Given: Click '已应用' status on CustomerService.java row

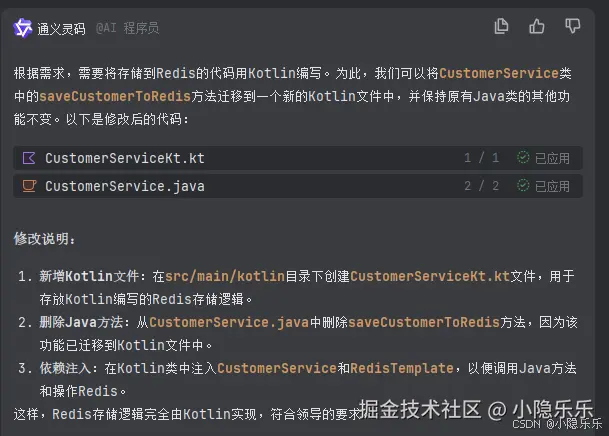Looking at the screenshot, I should (x=552, y=186).
